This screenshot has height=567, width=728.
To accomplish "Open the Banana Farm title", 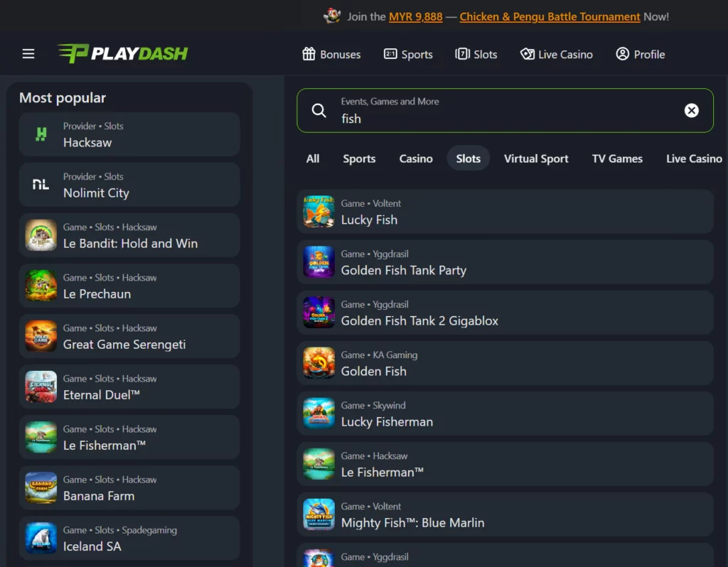I will coord(99,496).
